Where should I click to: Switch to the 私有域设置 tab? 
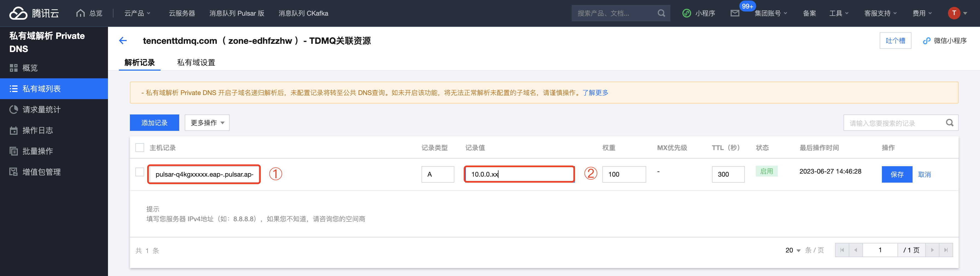click(x=196, y=62)
